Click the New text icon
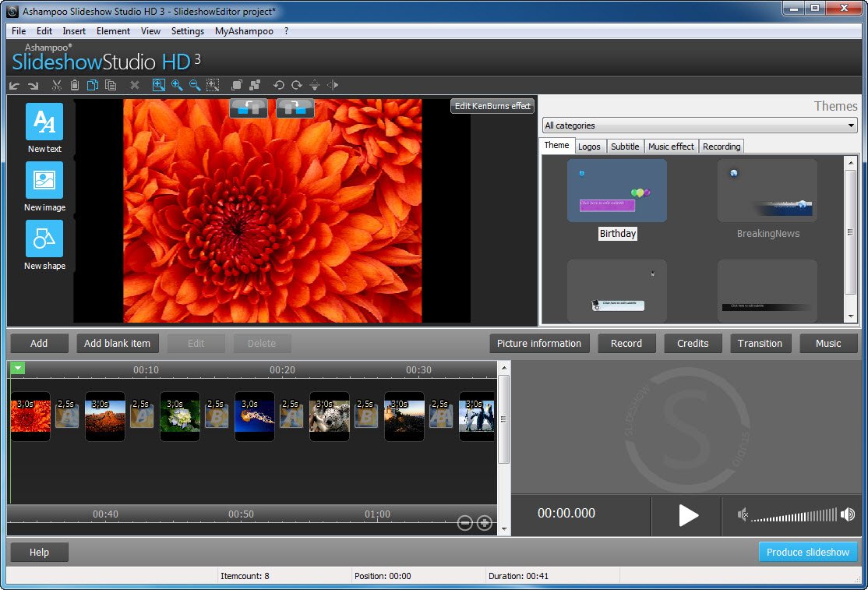The image size is (868, 590). pyautogui.click(x=44, y=122)
